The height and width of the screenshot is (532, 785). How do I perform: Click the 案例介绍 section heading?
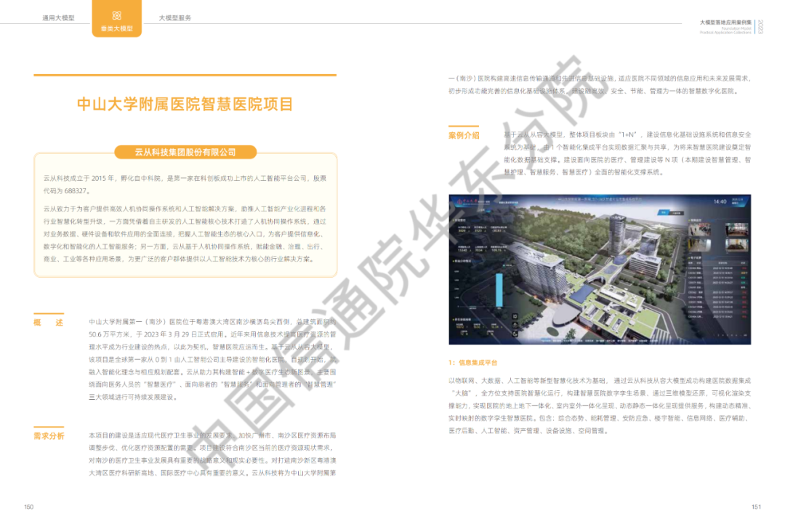pyautogui.click(x=464, y=135)
